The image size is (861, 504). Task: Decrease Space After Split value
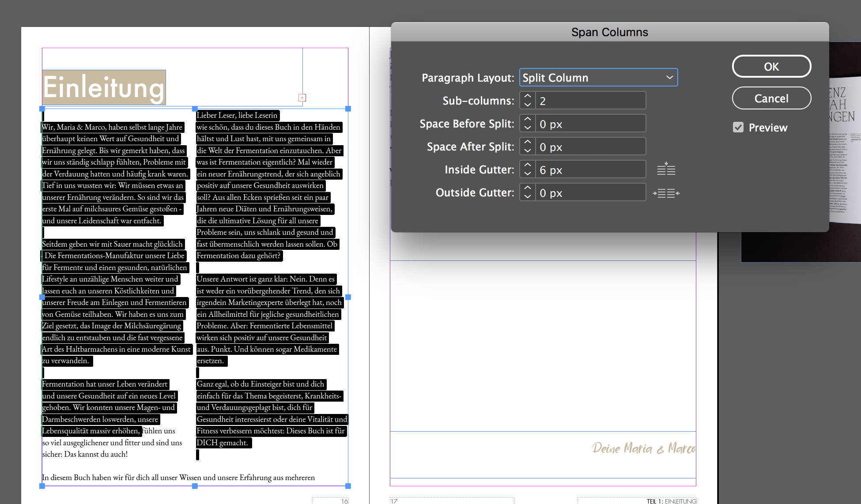tap(528, 150)
